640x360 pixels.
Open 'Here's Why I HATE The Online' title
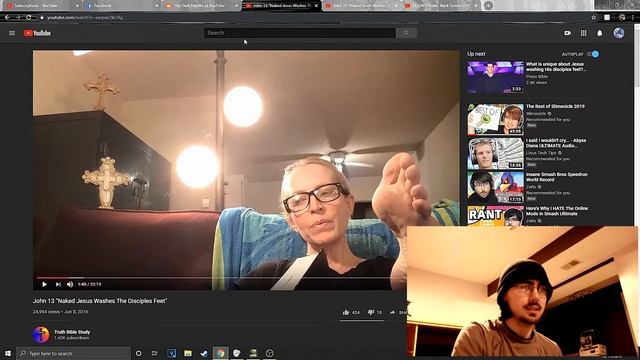pyautogui.click(x=557, y=211)
